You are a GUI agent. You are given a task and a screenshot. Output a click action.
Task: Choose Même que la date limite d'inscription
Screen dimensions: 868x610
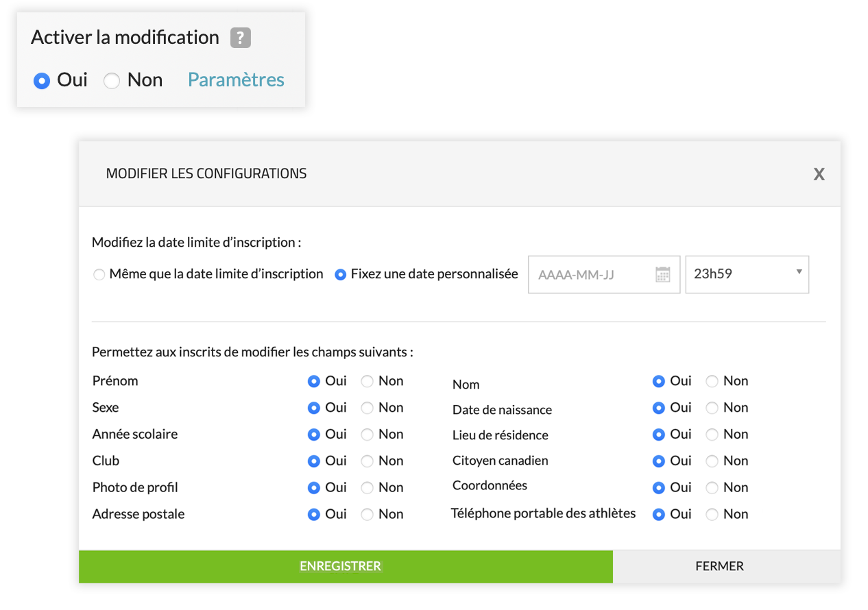point(99,275)
